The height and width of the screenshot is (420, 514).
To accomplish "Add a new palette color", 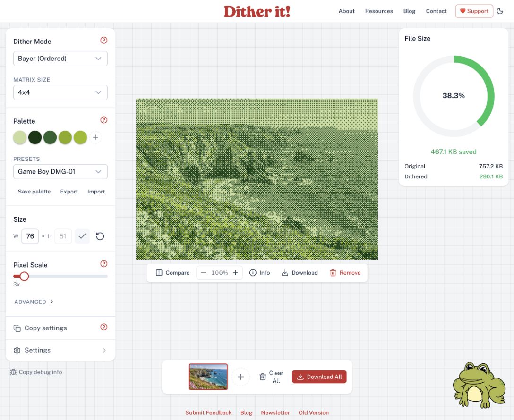I will pyautogui.click(x=95, y=137).
